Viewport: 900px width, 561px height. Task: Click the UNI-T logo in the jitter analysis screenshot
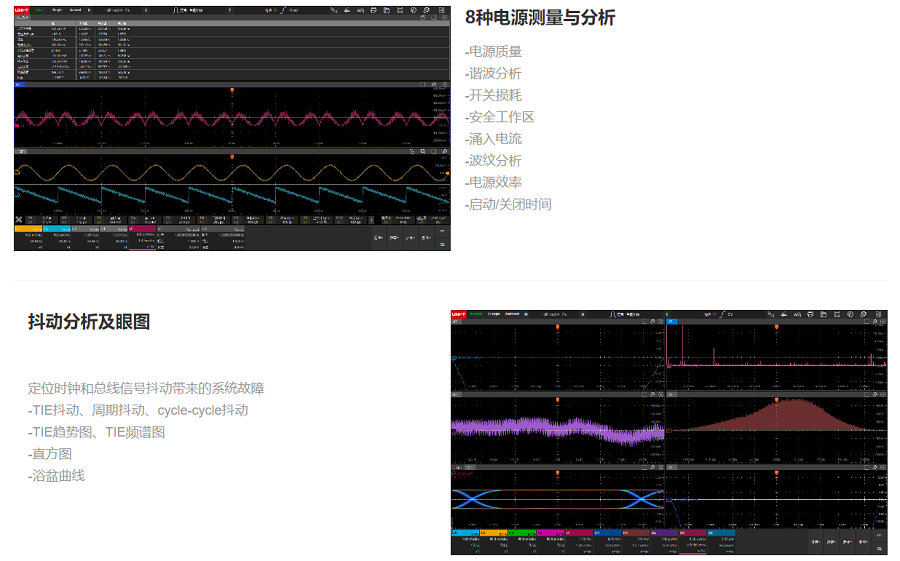460,313
